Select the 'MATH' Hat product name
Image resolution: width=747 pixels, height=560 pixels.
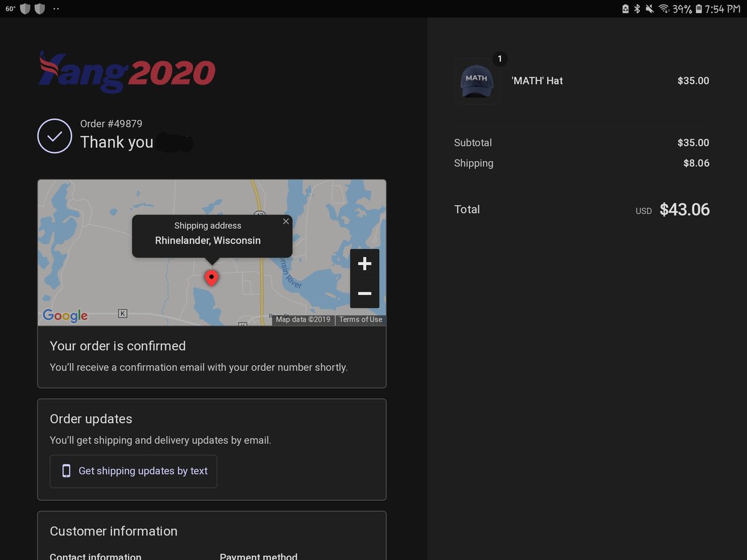coord(537,81)
